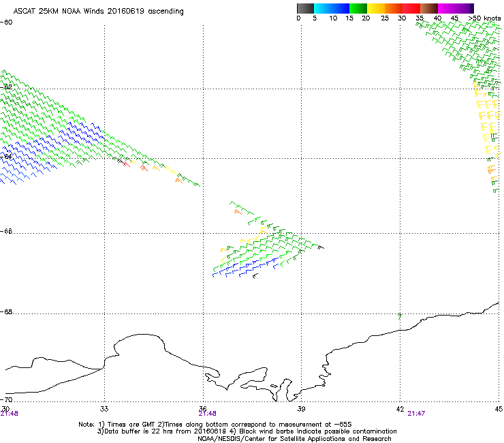
Task: Click the '-68' latitude label
Action: [6, 311]
